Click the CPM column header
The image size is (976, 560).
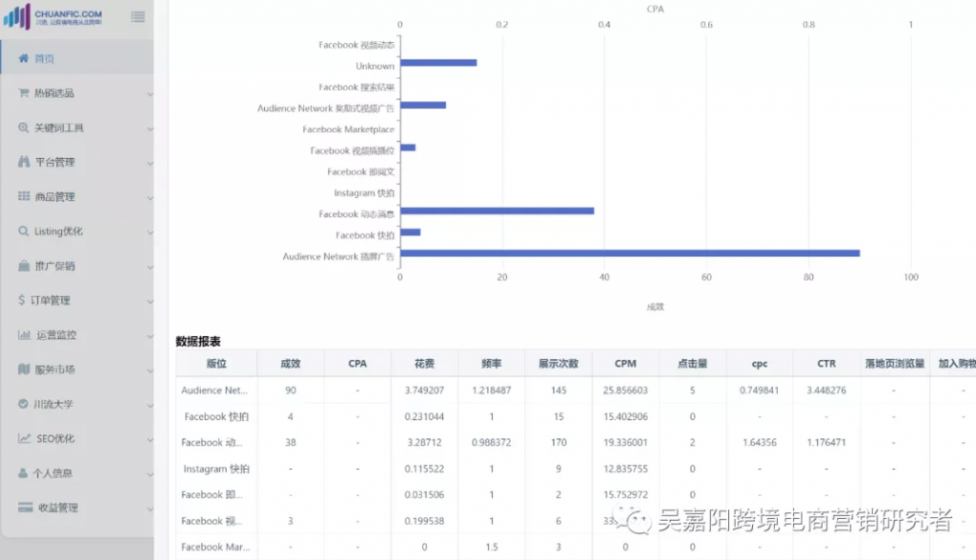(625, 364)
